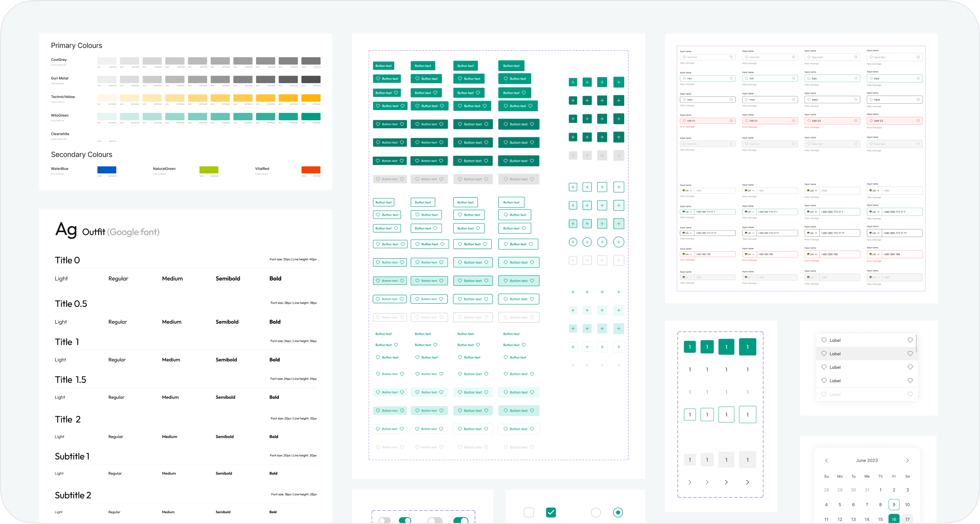Turn off the rightmost green toggle switch
This screenshot has width=980, height=524.
click(x=461, y=520)
